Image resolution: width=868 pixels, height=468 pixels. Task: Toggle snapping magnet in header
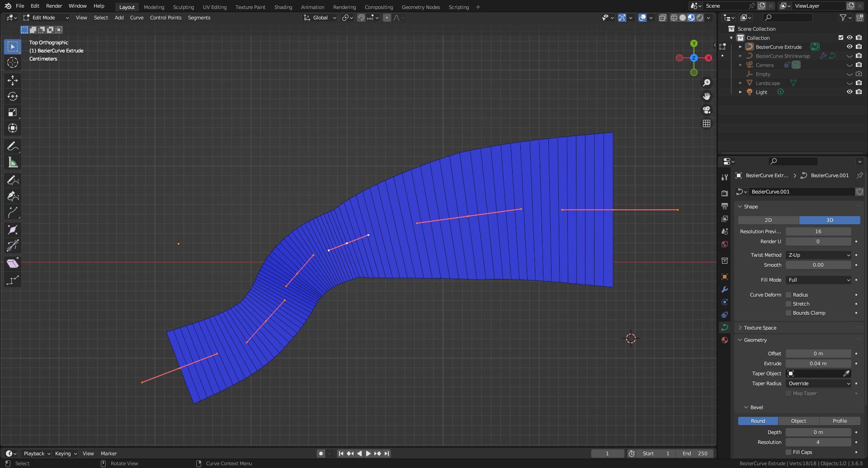click(361, 18)
